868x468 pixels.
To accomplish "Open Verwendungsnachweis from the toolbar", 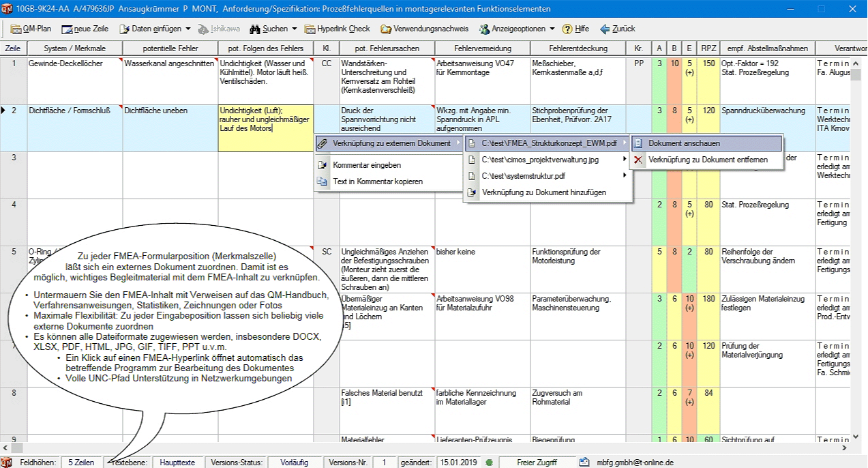I will (x=424, y=29).
